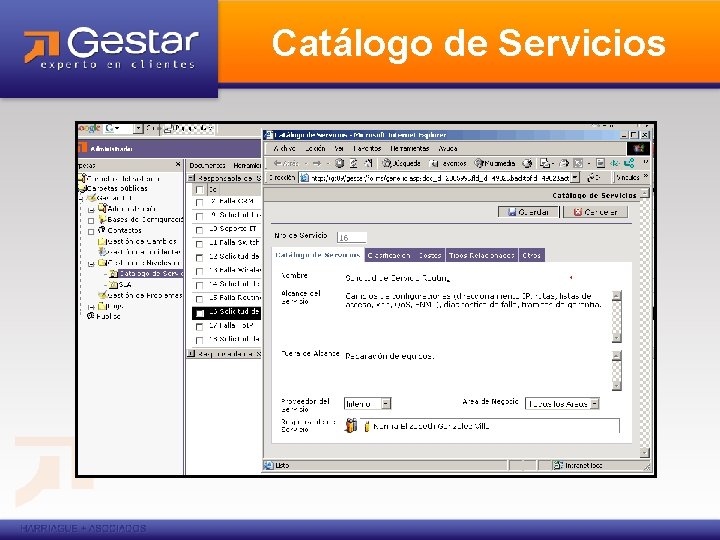Click the Contactos icon in folder tree
This screenshot has width=720, height=540.
tap(102, 230)
